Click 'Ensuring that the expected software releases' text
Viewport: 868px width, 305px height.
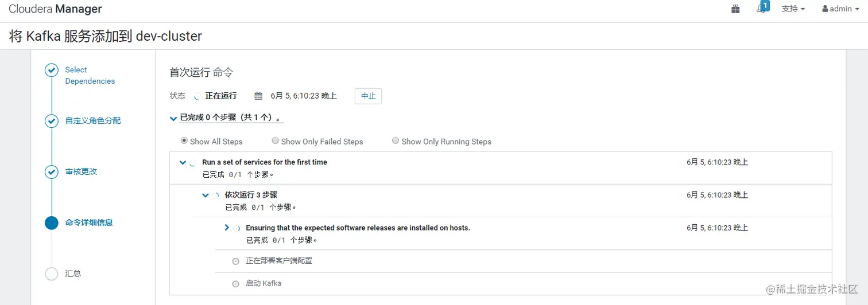pos(358,228)
